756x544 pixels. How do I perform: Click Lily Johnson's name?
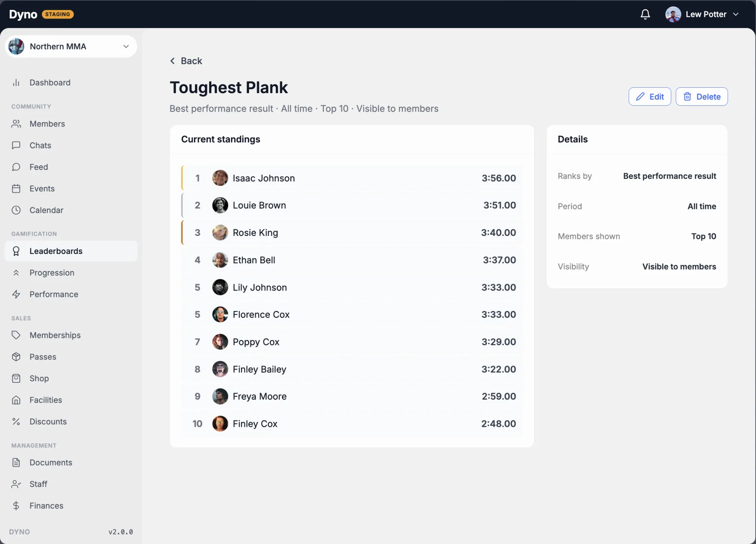260,288
